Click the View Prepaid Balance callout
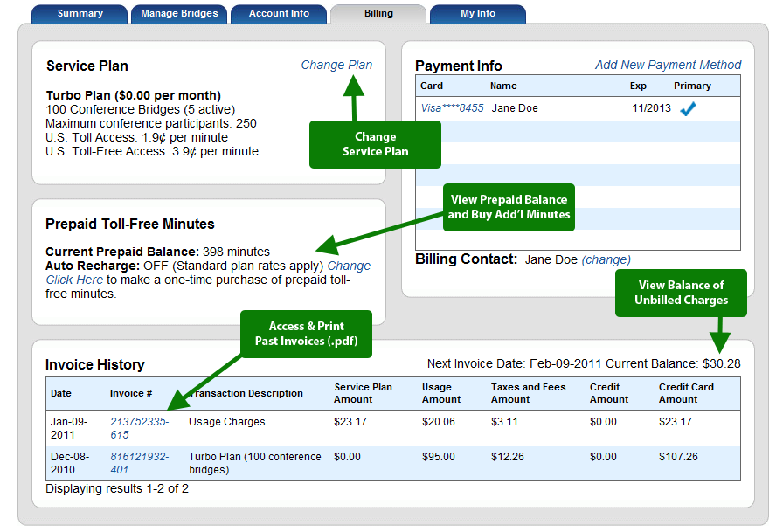 509,207
